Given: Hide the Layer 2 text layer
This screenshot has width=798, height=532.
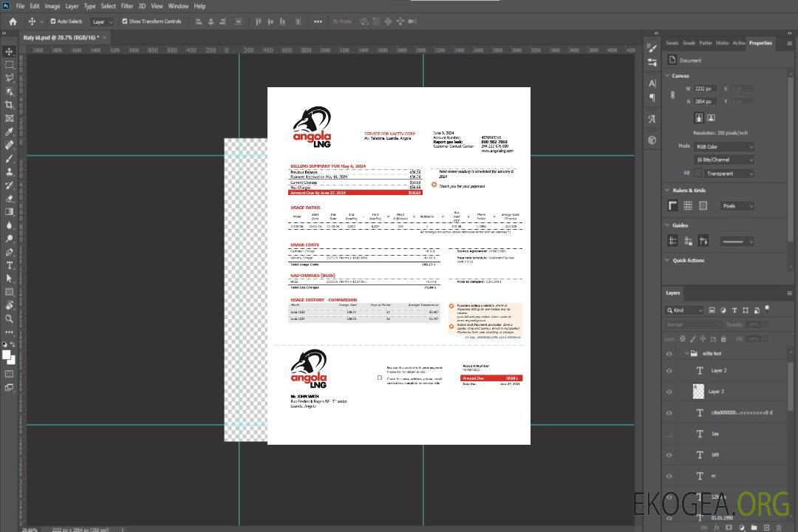Looking at the screenshot, I should (x=669, y=371).
